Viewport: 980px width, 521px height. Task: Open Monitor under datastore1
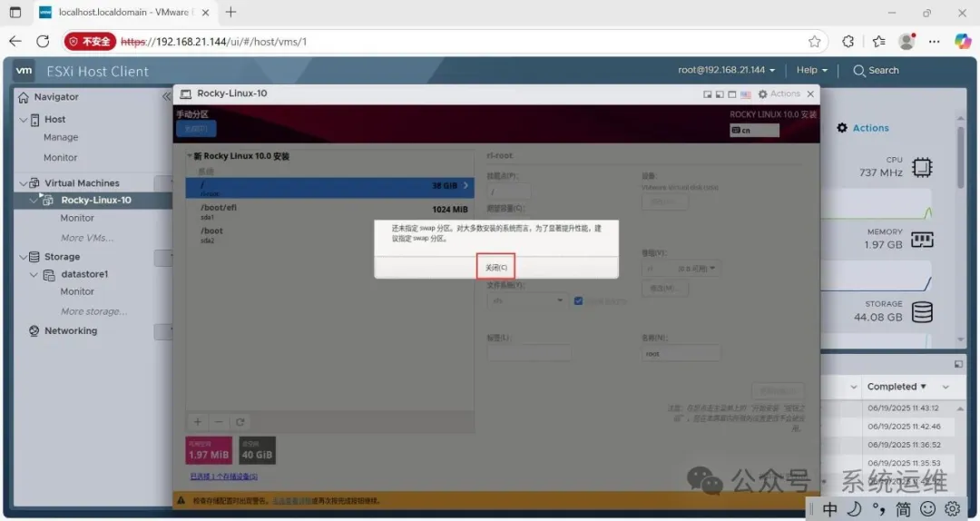click(x=77, y=291)
